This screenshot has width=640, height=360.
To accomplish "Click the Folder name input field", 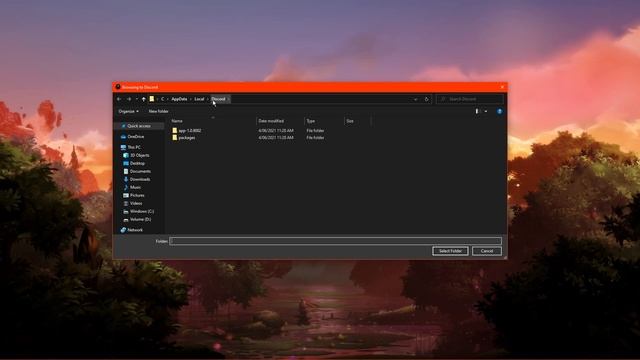I will click(x=336, y=241).
